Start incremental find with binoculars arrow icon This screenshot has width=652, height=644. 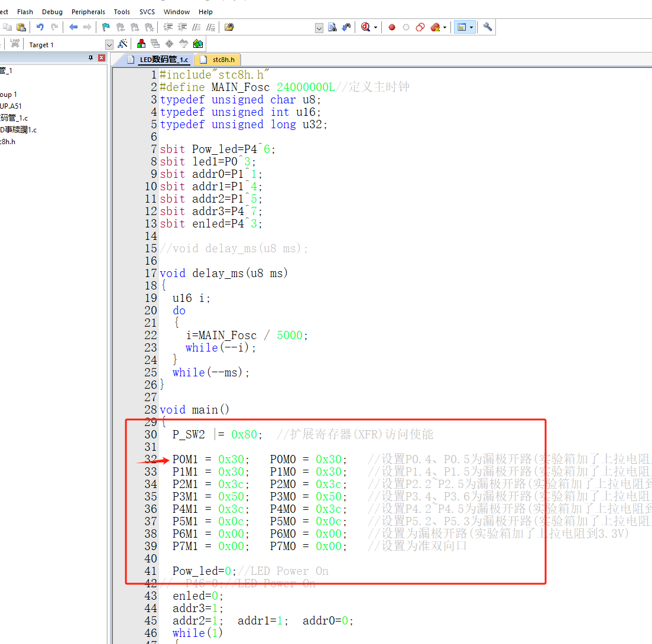pyautogui.click(x=346, y=27)
